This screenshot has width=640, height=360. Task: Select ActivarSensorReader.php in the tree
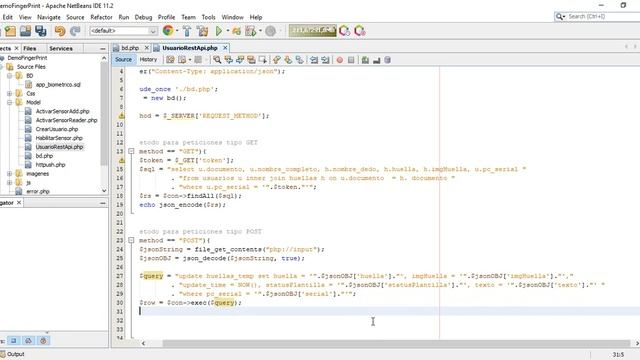66,120
